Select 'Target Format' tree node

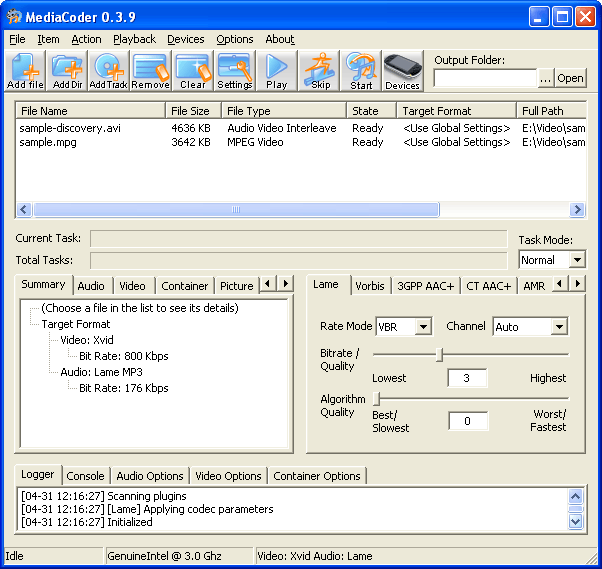coord(76,324)
